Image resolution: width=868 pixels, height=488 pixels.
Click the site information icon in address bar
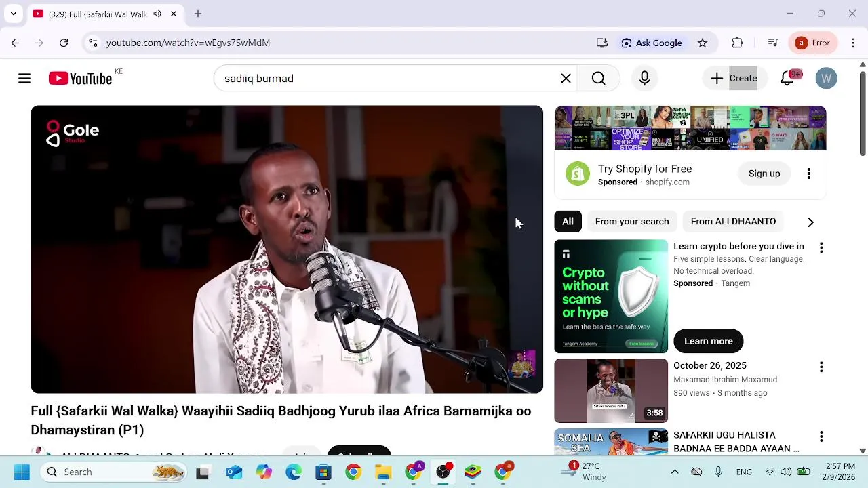[93, 43]
